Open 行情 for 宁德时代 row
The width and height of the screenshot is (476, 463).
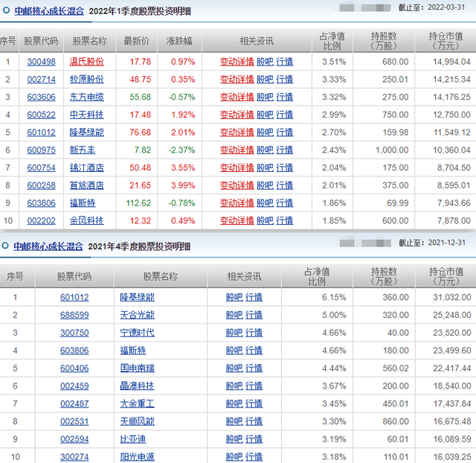[254, 333]
